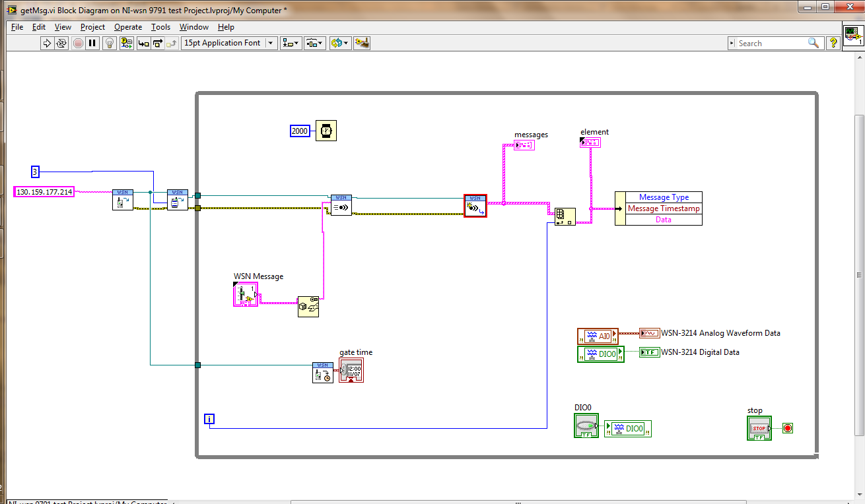
Task: Open the Help menu
Action: point(226,27)
